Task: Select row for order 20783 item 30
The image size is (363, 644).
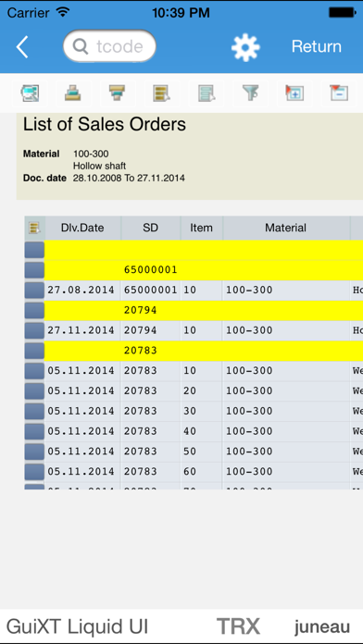Action: [34, 411]
